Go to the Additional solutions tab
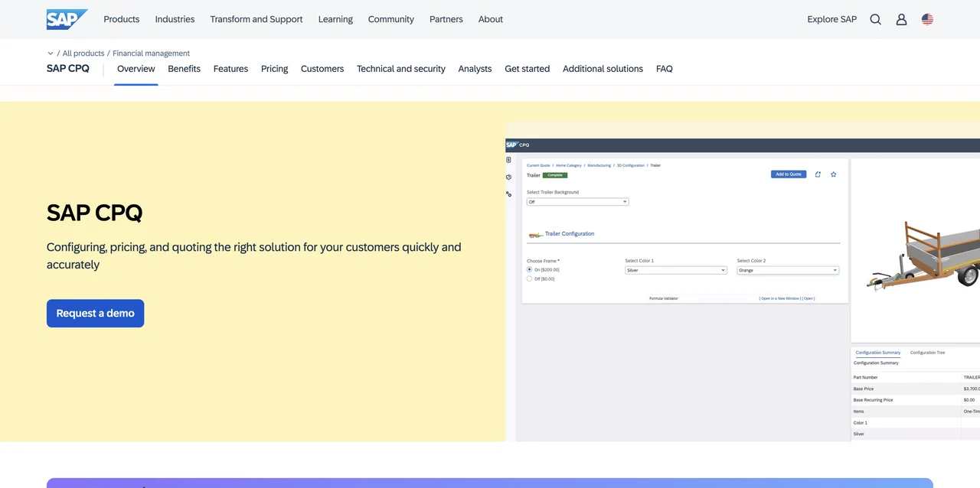The image size is (980, 488). (603, 69)
